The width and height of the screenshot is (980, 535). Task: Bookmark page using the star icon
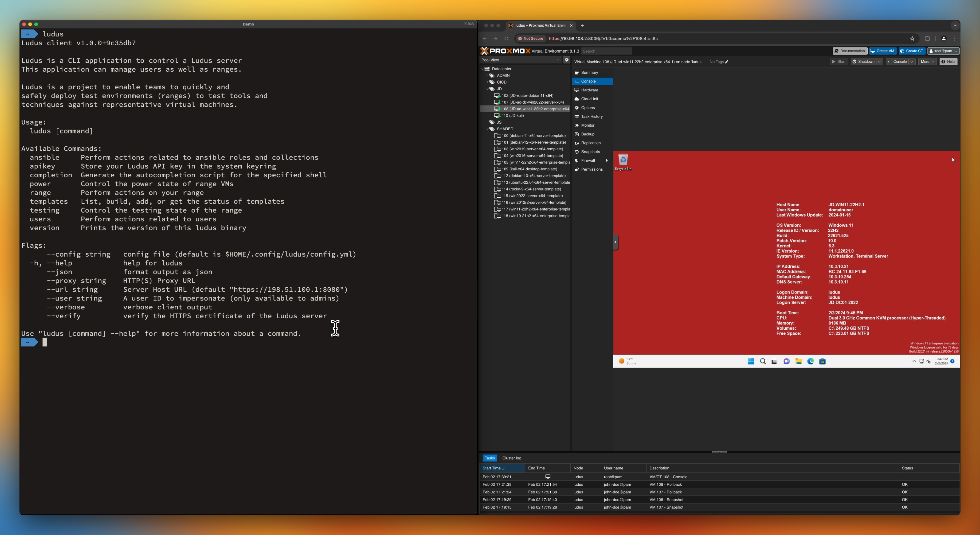pyautogui.click(x=912, y=39)
